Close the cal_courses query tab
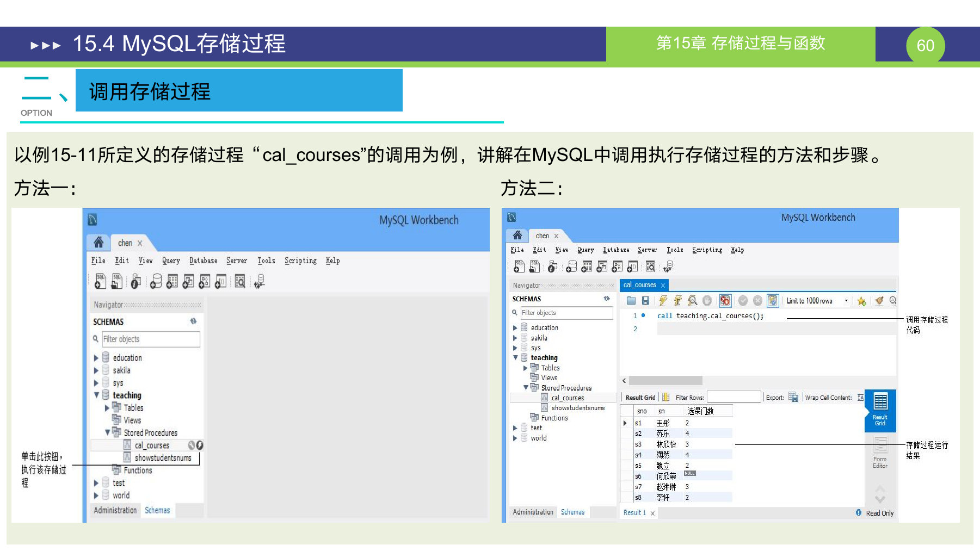Image resolution: width=980 pixels, height=551 pixels. pos(663,285)
